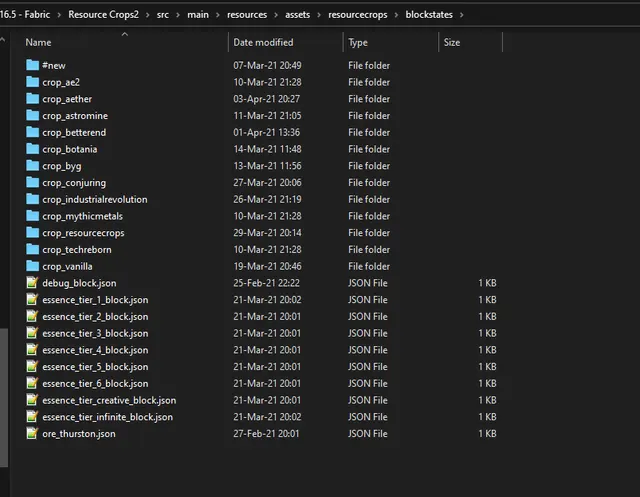Click the crop_techreborn folder icon

click(x=32, y=249)
